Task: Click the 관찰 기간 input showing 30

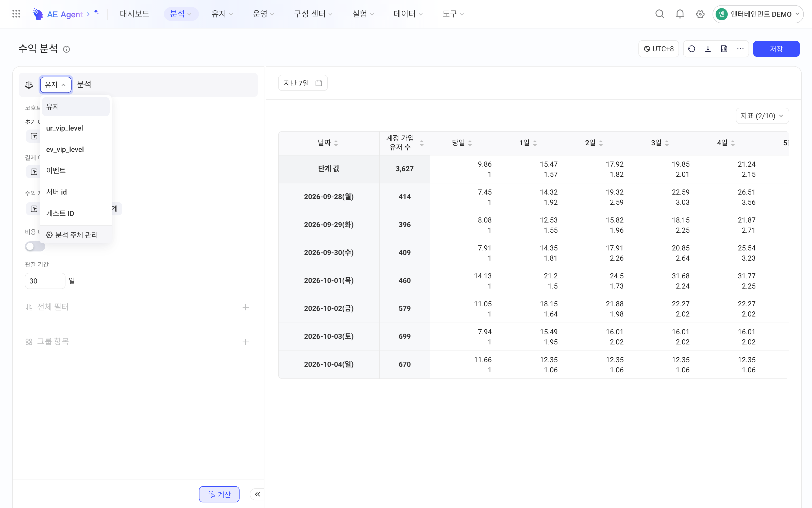Action: [45, 281]
